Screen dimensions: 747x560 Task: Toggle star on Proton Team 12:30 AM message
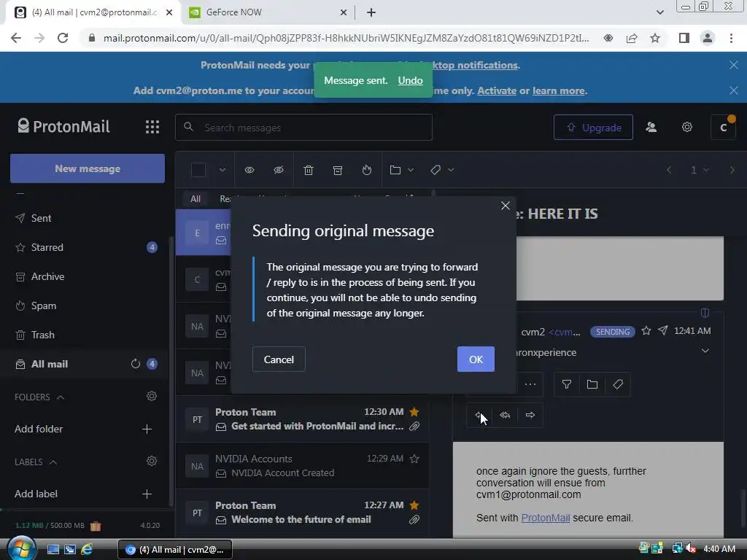click(414, 412)
